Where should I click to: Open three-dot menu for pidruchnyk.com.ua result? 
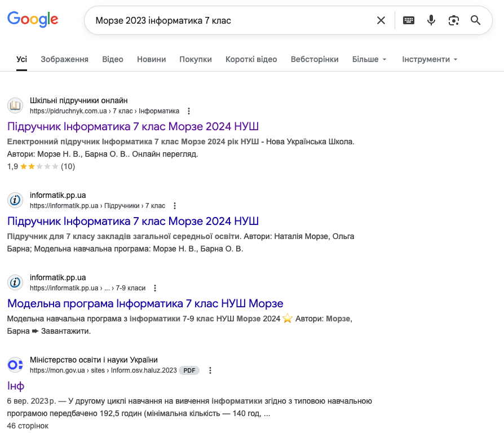pyautogui.click(x=189, y=111)
